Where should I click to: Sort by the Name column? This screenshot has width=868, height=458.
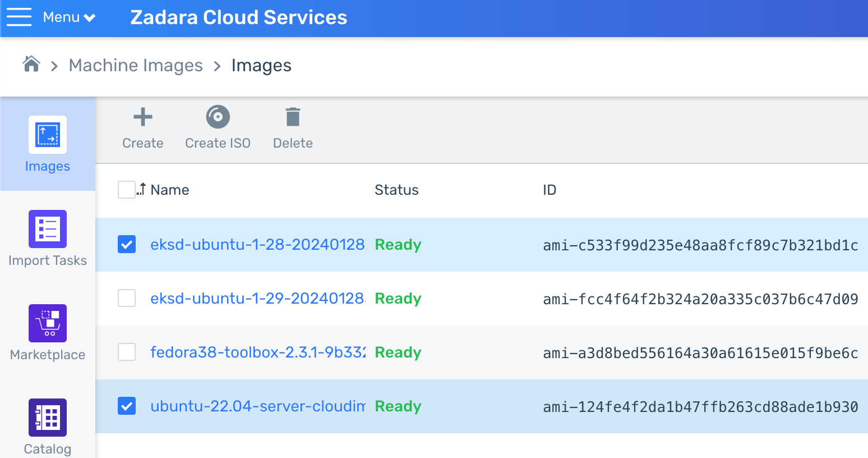(x=170, y=190)
